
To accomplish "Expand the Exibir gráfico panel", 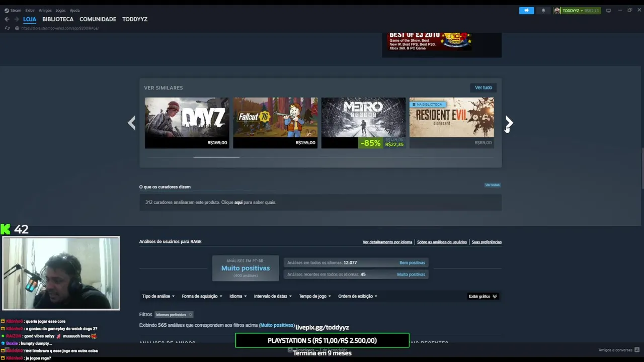I will (x=483, y=296).
